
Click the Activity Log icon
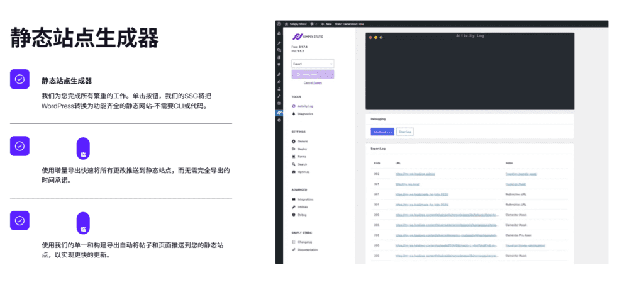pyautogui.click(x=294, y=106)
